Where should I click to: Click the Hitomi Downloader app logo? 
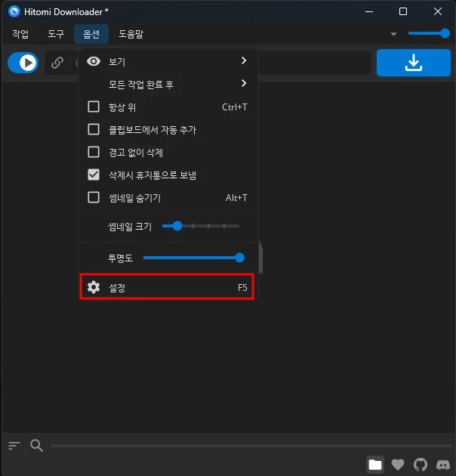14,11
